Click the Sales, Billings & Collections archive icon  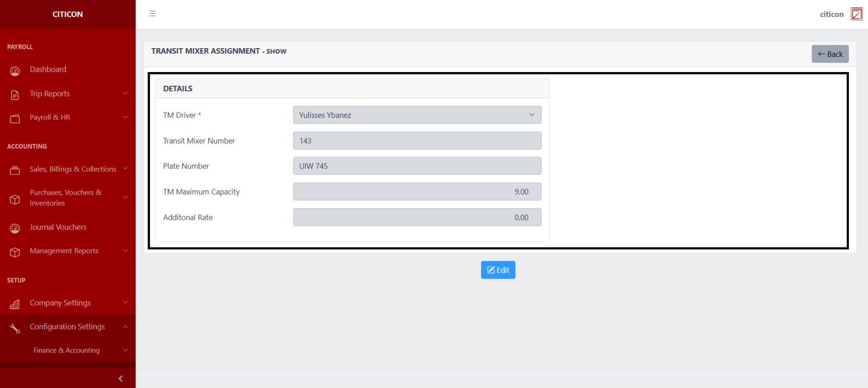tap(15, 169)
